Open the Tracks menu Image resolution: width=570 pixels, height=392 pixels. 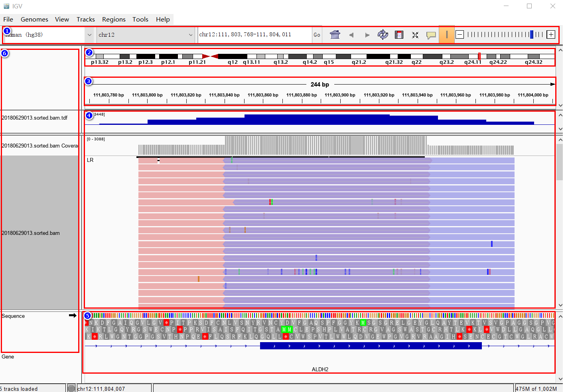(x=85, y=19)
